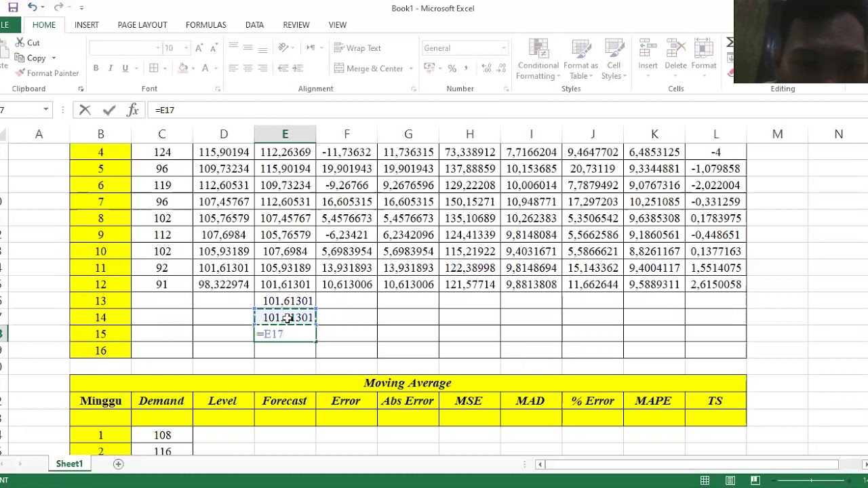Cancel formula entry with X icon
Viewport: 868px width, 488px height.
[85, 110]
